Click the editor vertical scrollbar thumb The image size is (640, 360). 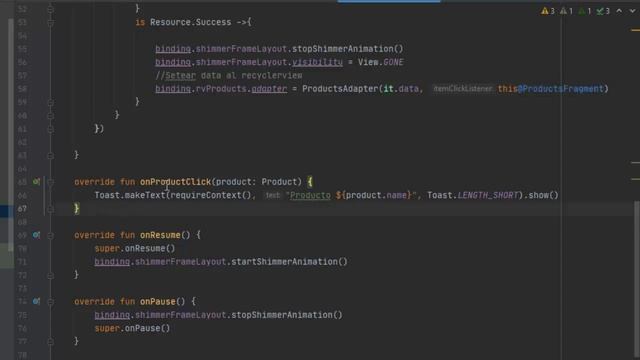(x=637, y=280)
